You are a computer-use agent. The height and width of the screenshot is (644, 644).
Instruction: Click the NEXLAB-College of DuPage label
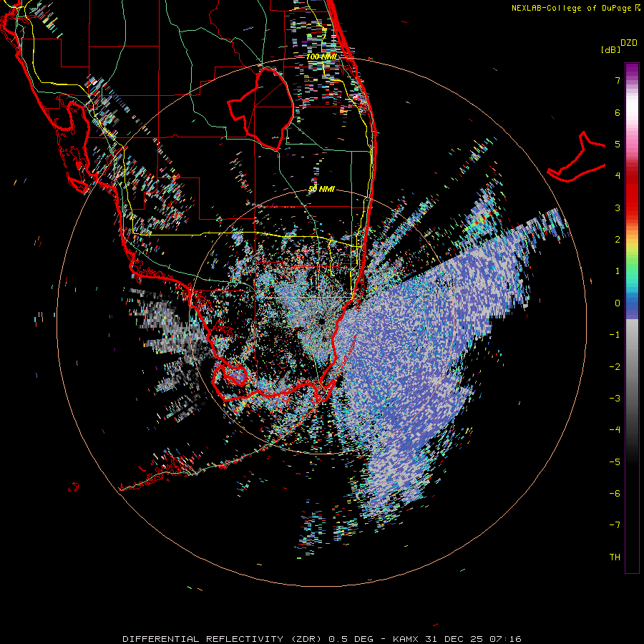pos(576,8)
